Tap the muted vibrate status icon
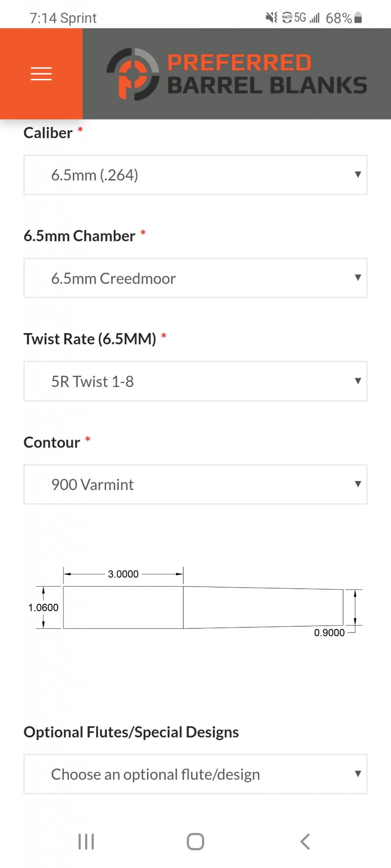Image resolution: width=391 pixels, height=868 pixels. coord(271,18)
